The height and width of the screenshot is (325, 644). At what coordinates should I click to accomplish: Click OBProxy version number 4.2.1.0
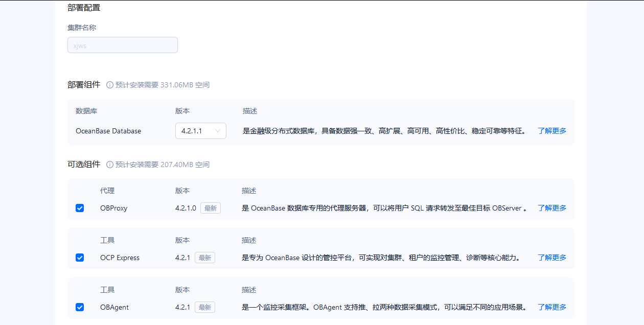point(186,208)
